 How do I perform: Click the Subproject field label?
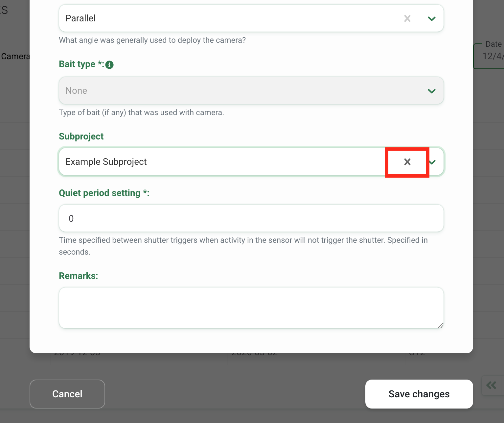point(81,137)
